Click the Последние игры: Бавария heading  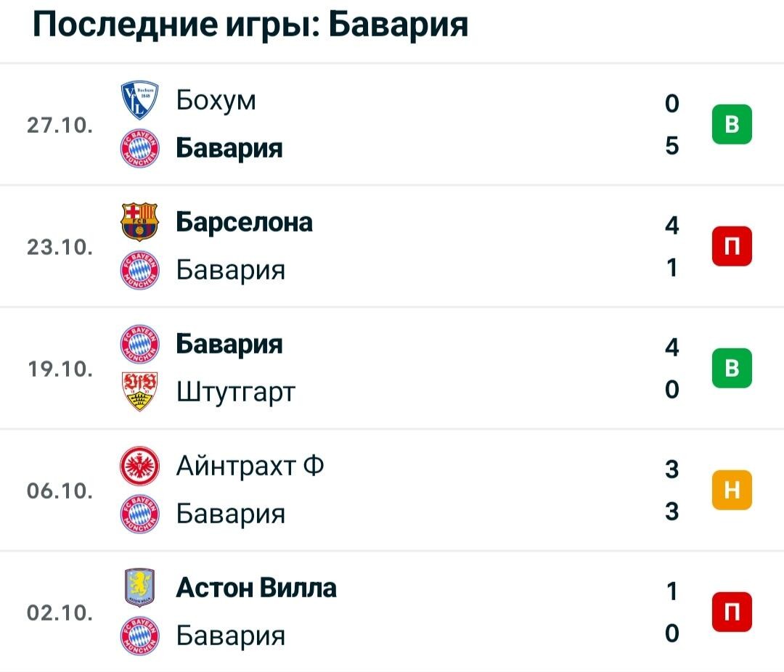tap(250, 24)
